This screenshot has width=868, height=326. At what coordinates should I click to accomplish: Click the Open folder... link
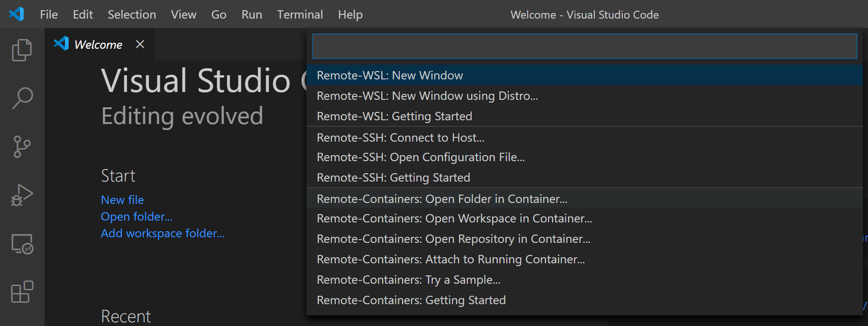tap(137, 216)
